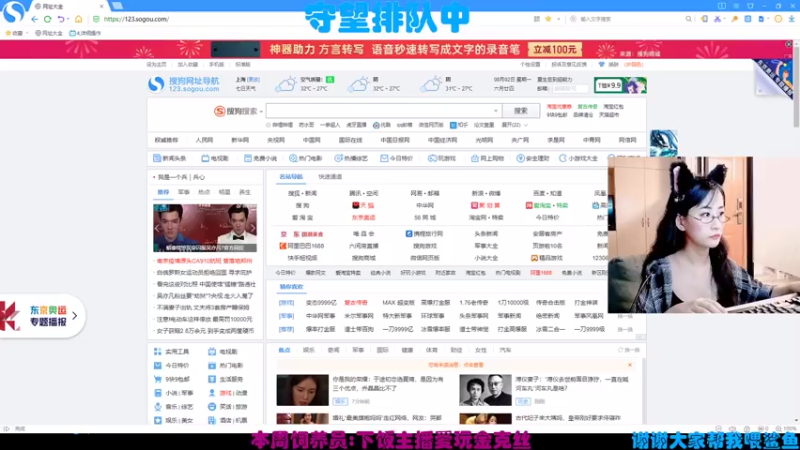Click the orange key password icon

[735, 19]
